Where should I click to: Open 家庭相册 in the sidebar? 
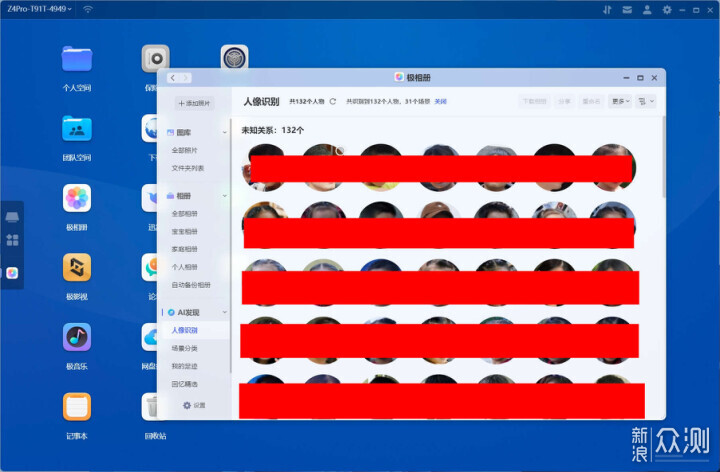[x=185, y=249]
